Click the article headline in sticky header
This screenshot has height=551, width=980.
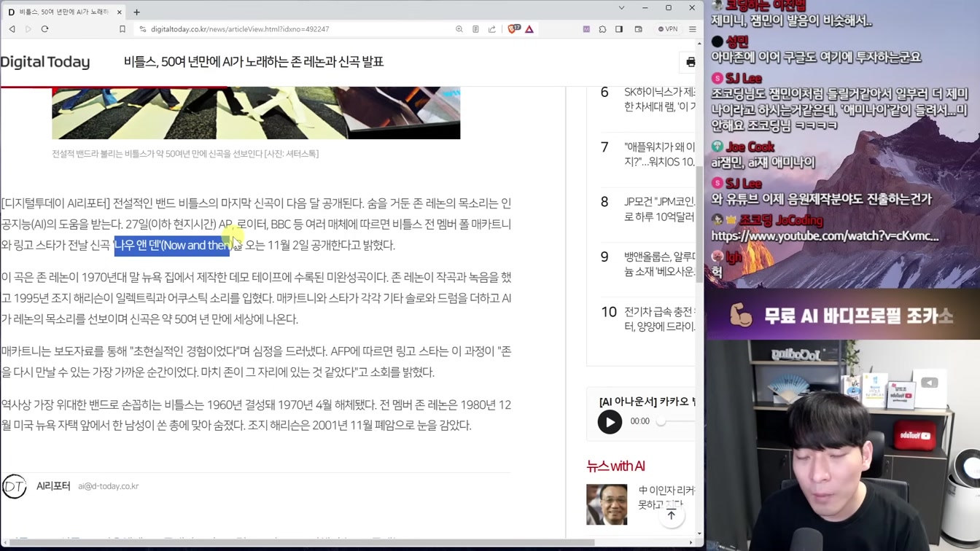[254, 62]
